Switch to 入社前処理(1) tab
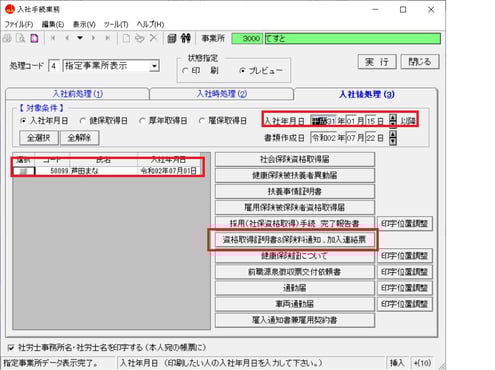Image resolution: width=495 pixels, height=370 pixels. pos(77,94)
